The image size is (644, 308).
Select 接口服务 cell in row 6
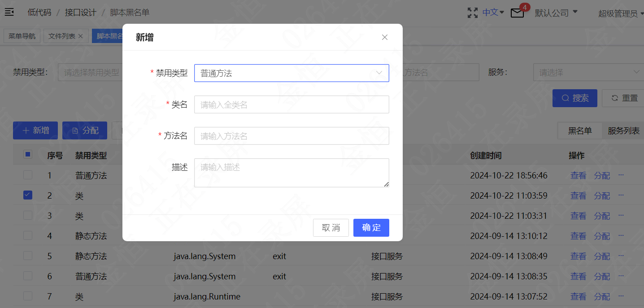387,277
